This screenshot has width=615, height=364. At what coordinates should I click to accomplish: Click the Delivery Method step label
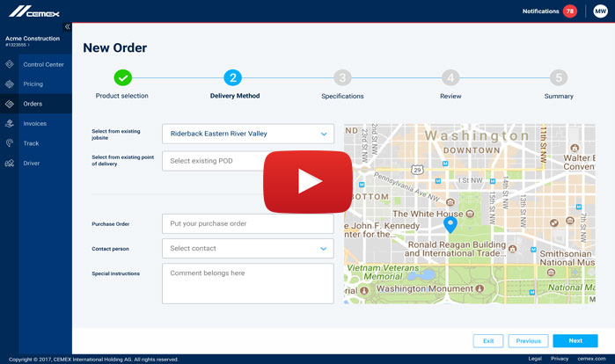(x=235, y=96)
